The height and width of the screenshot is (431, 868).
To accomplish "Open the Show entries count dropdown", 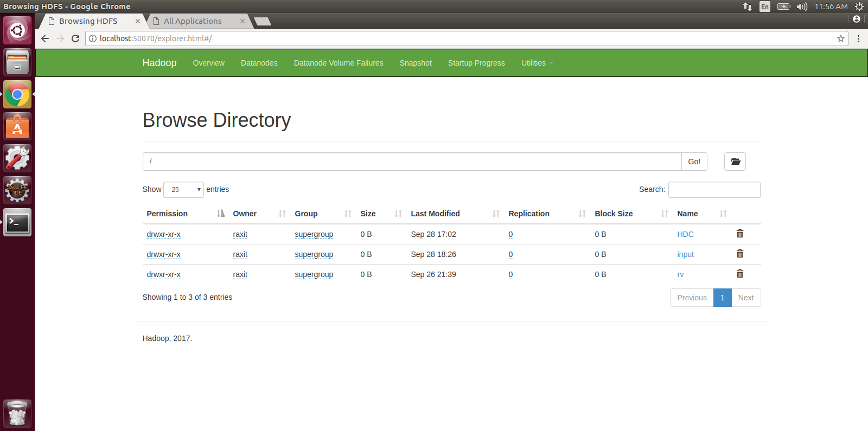I will click(x=183, y=190).
